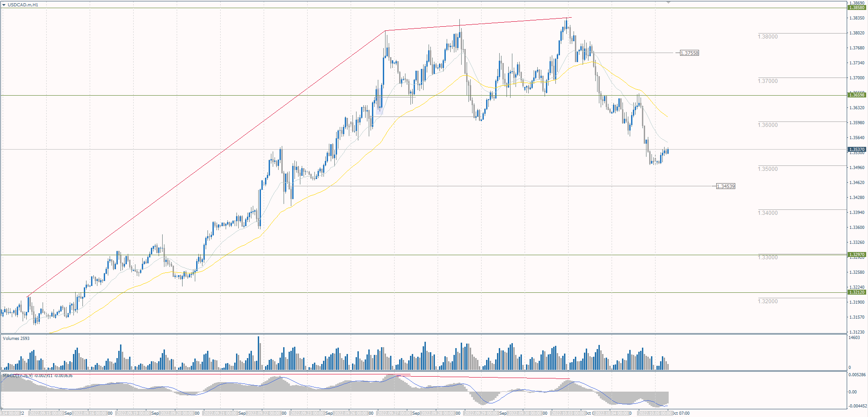The height and width of the screenshot is (417, 868).
Task: Click the 2022.09.26 00:00 date label
Action: pyautogui.click(x=351, y=413)
